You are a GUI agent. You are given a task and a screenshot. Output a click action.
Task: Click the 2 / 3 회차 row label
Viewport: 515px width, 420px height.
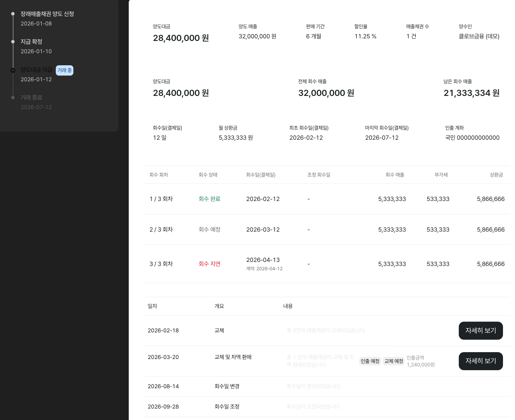(161, 230)
